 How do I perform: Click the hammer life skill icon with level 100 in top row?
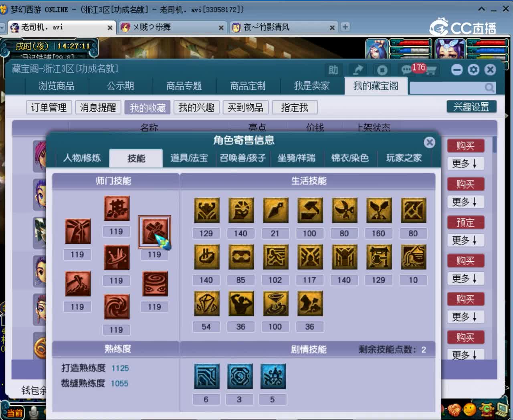pyautogui.click(x=310, y=210)
